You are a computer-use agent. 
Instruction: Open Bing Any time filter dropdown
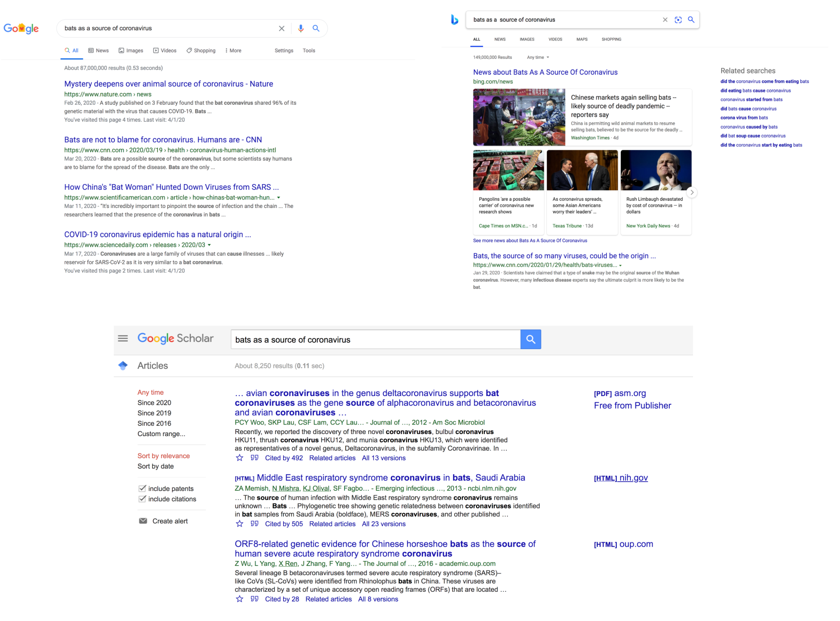point(538,57)
